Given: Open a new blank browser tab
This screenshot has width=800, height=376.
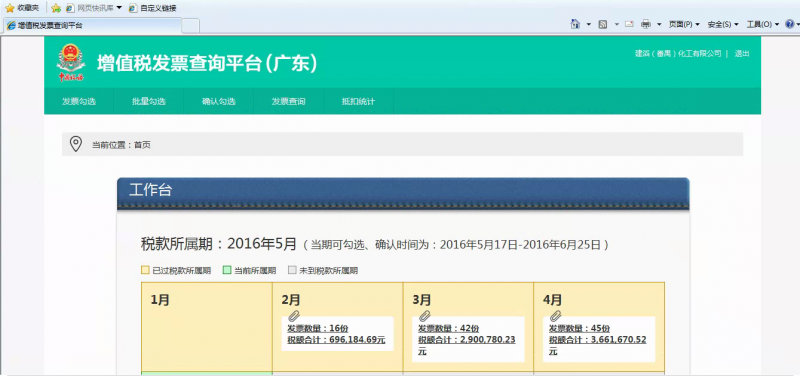Looking at the screenshot, I should (x=190, y=26).
